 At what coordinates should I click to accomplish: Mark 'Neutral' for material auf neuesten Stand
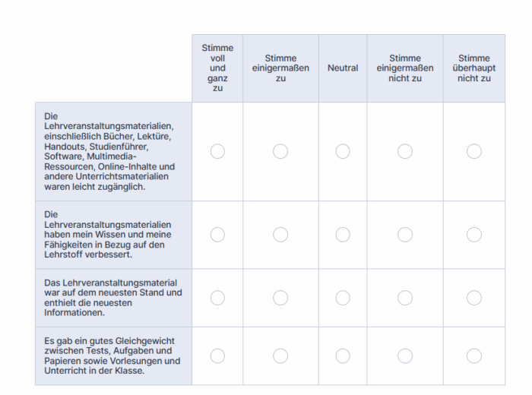(343, 298)
